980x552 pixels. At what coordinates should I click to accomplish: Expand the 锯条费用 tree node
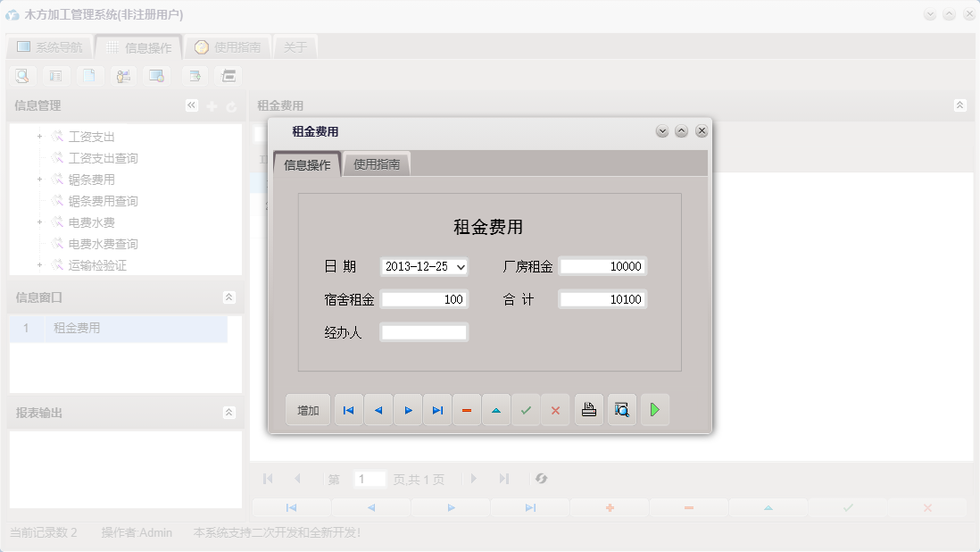38,179
